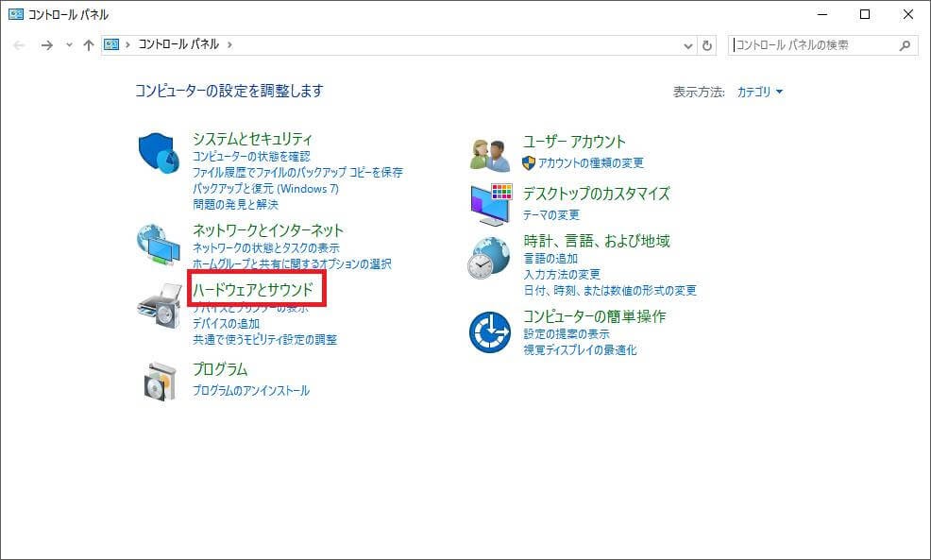
Task: Open 入力方法の変更 link
Action: [x=562, y=275]
